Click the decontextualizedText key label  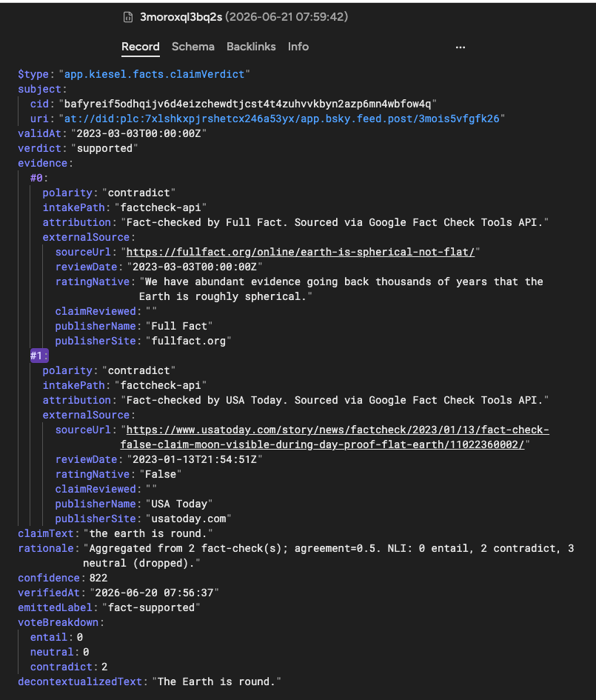tap(80, 681)
